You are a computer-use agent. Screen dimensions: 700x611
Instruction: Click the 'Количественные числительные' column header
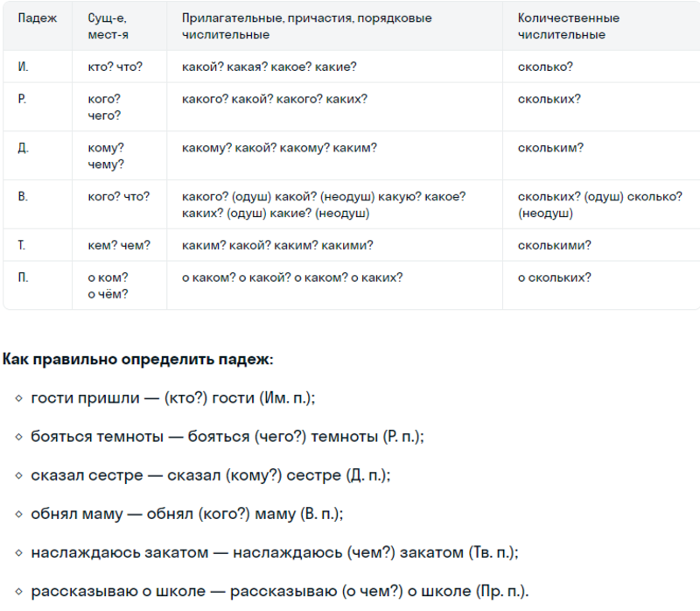[601, 26]
